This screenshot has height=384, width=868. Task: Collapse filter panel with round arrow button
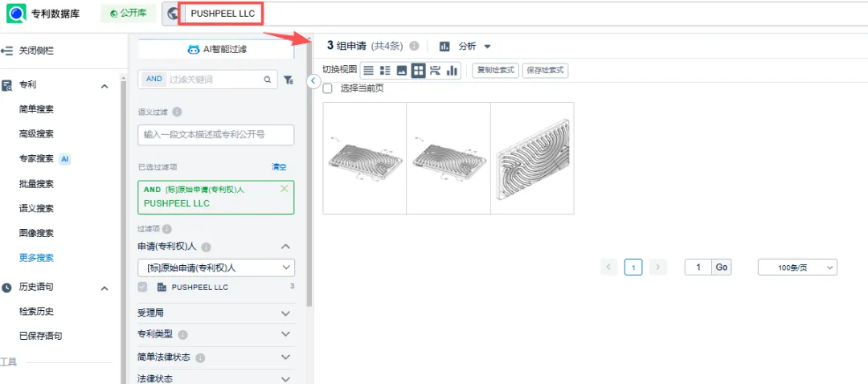coord(313,81)
